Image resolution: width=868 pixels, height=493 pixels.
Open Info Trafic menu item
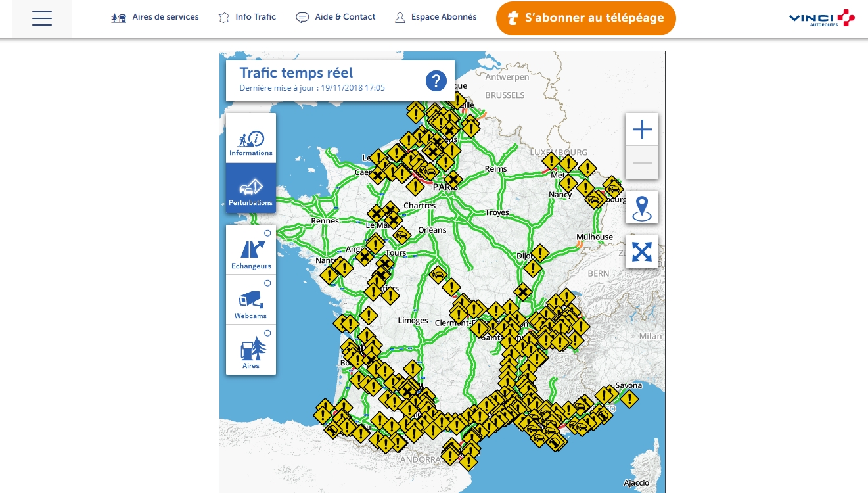247,17
